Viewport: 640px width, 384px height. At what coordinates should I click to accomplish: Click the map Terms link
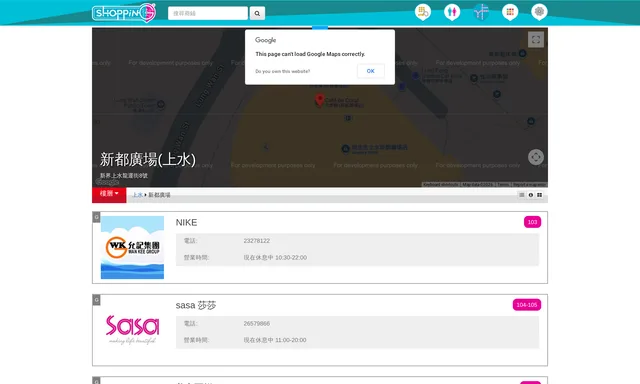[x=503, y=184]
